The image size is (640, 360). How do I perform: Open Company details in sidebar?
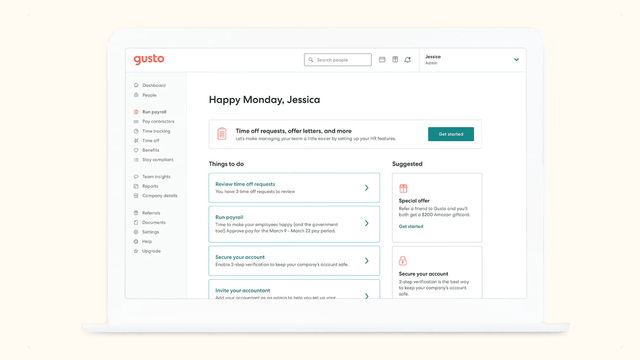160,196
